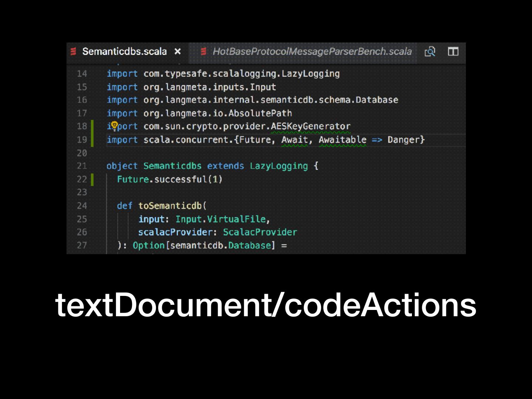Click line number 24 in the gutter
The height and width of the screenshot is (399, 532).
click(x=82, y=206)
